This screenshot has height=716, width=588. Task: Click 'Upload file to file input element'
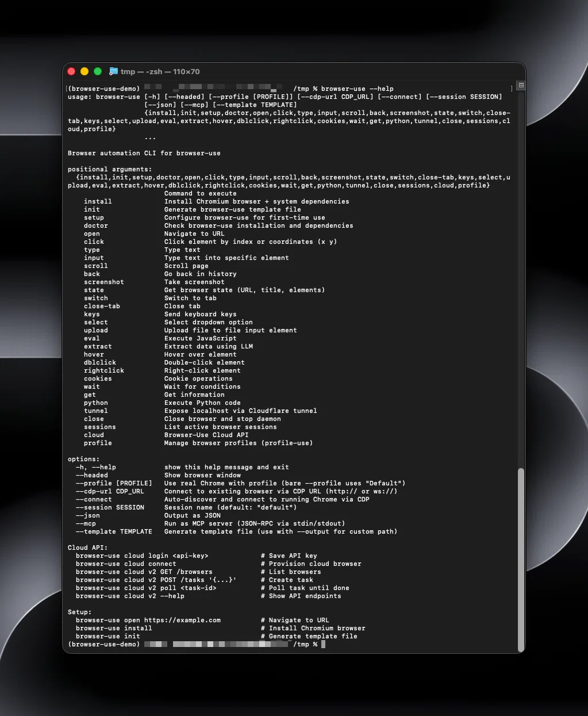[230, 330]
